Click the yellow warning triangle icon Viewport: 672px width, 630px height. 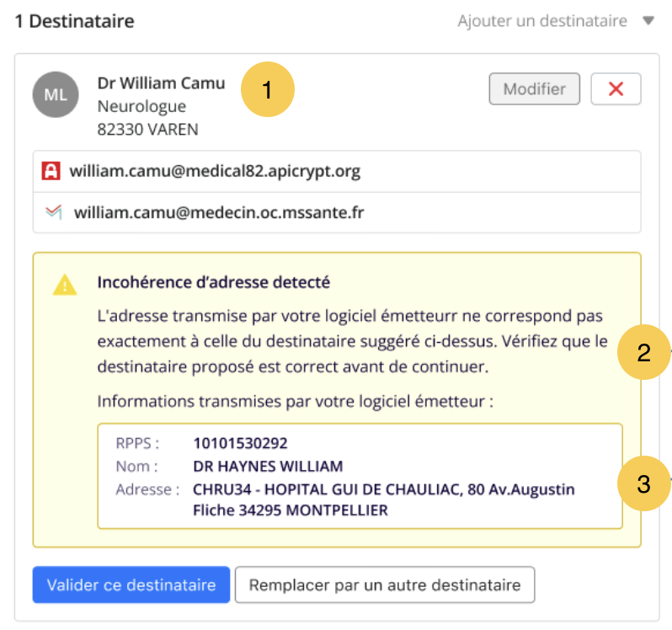[65, 285]
